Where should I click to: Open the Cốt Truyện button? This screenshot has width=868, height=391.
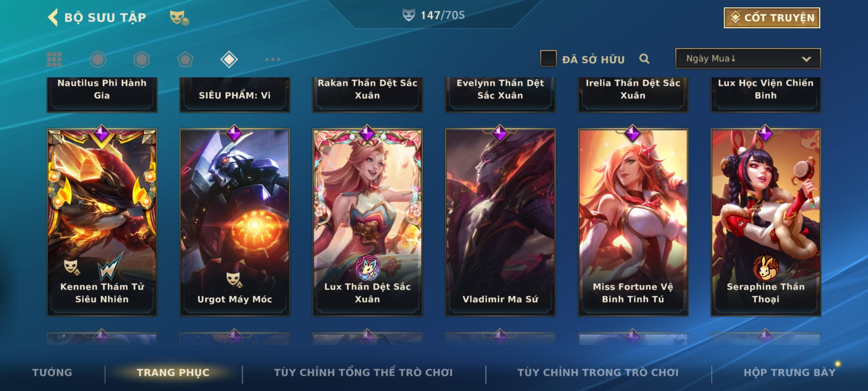coord(772,18)
